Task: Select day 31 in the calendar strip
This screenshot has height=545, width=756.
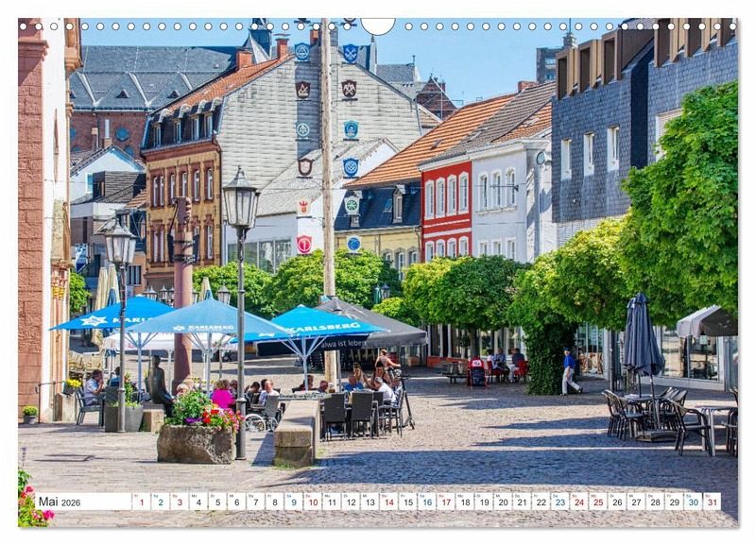Action: tap(713, 502)
